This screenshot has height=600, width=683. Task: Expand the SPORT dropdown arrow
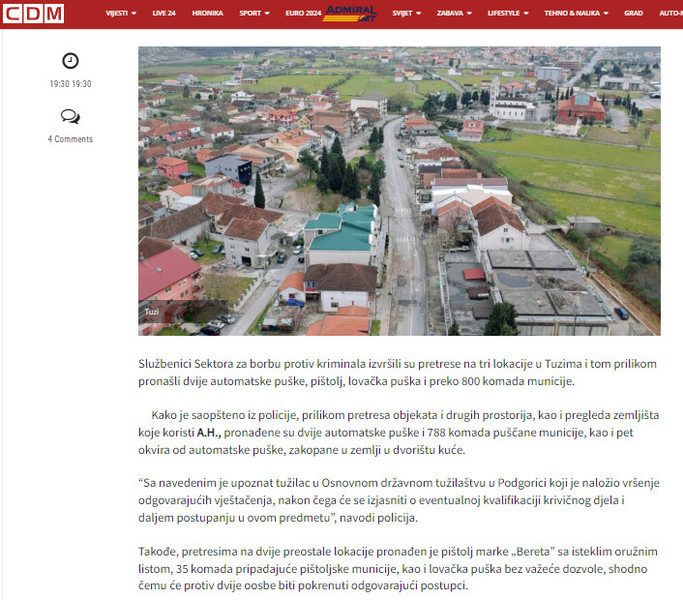pyautogui.click(x=267, y=14)
